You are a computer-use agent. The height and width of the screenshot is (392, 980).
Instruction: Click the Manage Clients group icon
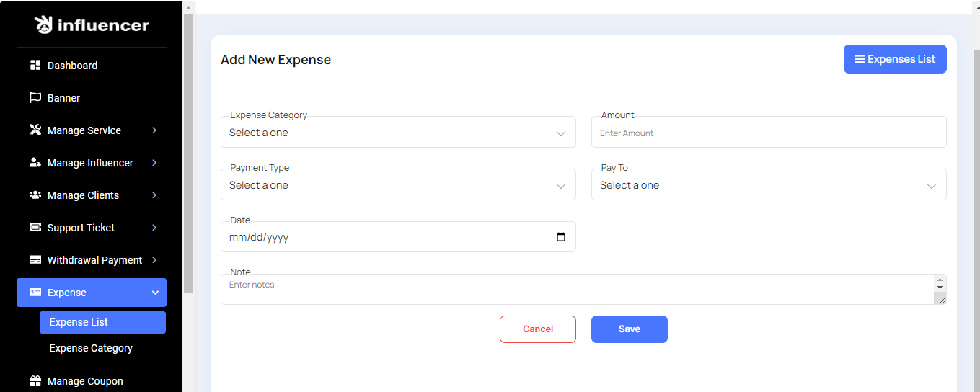(x=35, y=195)
